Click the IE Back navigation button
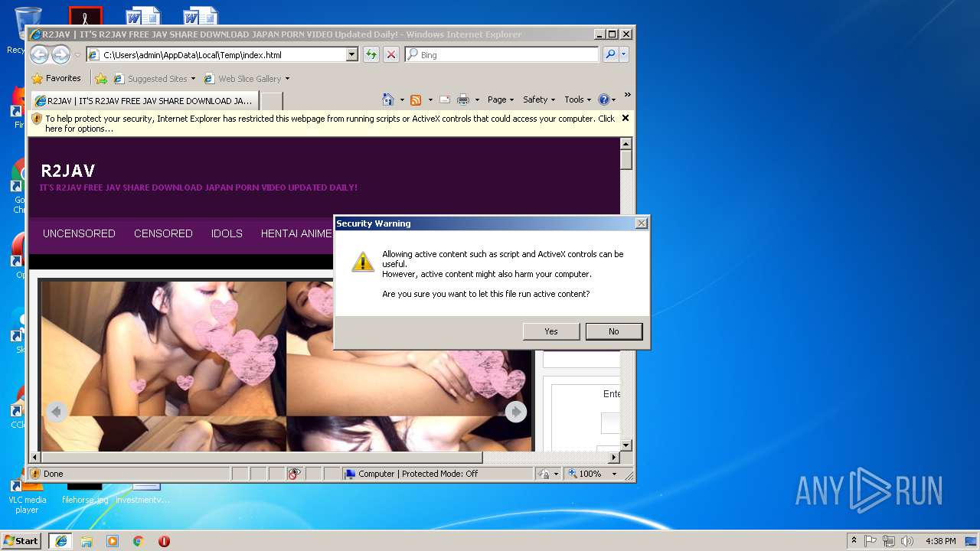 point(39,54)
